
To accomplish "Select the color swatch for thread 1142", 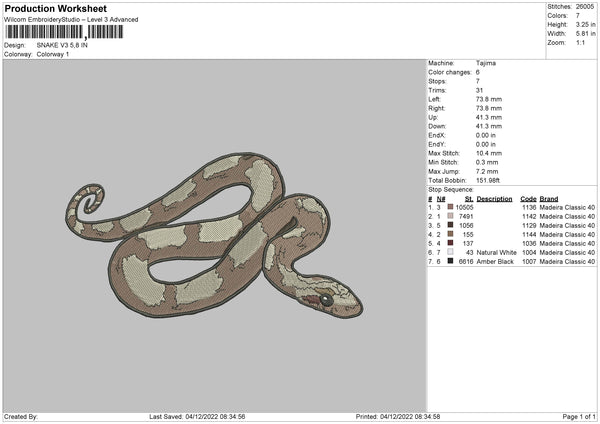I will pyautogui.click(x=451, y=216).
